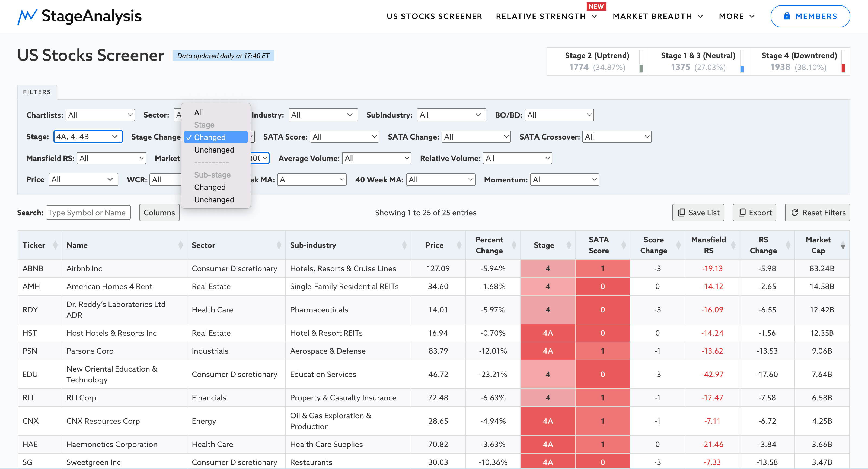Click the Members button
Screen dimensions: 868x469
click(x=810, y=16)
